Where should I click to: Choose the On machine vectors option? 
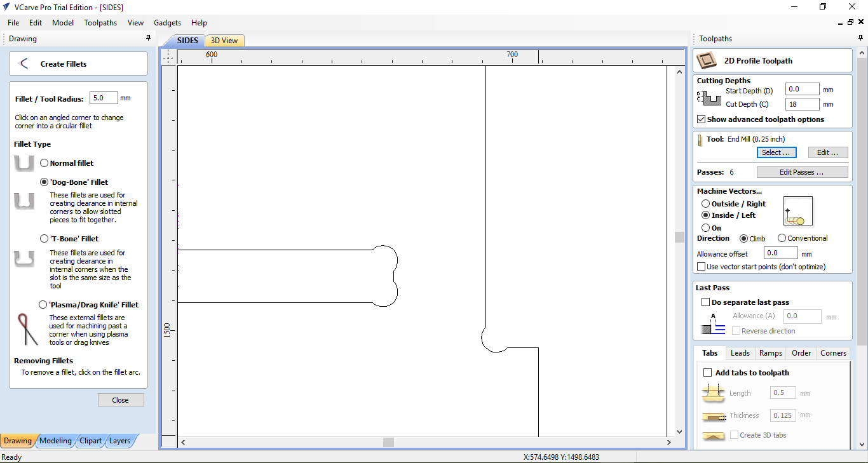point(705,227)
